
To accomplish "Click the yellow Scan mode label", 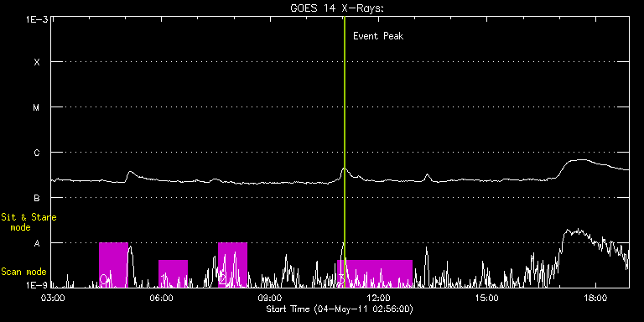I will point(23,272).
